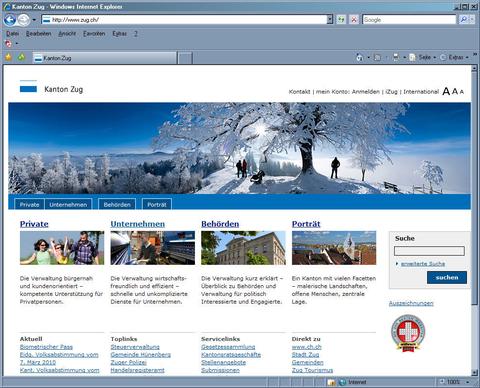Click the Kanton Zug blue flag logo
The height and width of the screenshot is (388, 480).
[x=28, y=86]
